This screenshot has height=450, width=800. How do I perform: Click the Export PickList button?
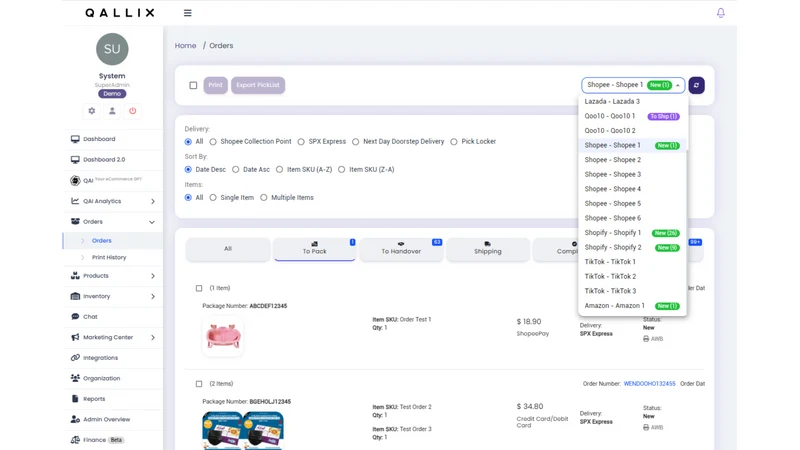click(258, 85)
